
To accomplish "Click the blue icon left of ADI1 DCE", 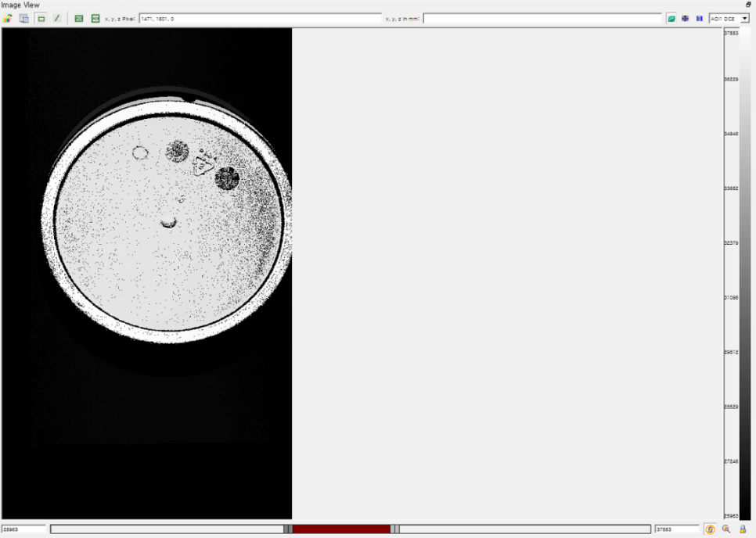I will point(700,18).
